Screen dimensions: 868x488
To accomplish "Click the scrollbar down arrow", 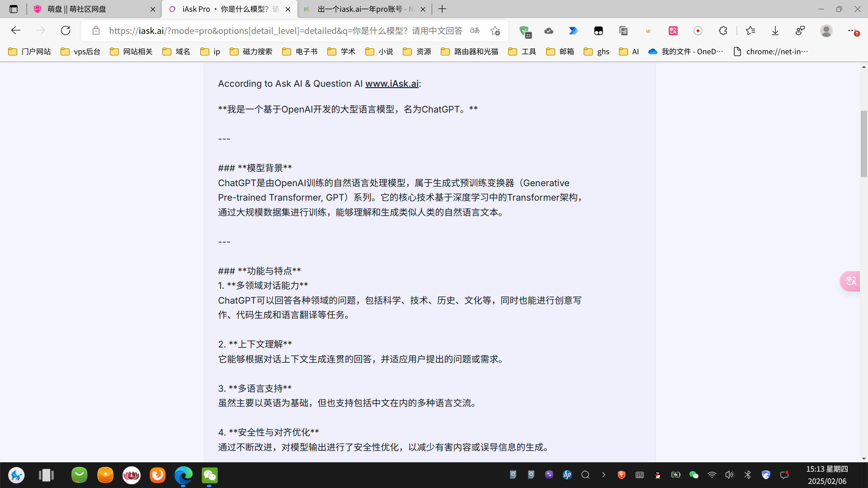I will click(x=863, y=458).
